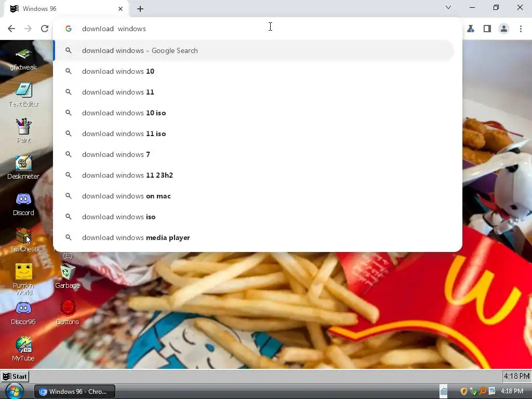The width and height of the screenshot is (532, 399).
Task: Go back using Chrome's back arrow
Action: 11,29
